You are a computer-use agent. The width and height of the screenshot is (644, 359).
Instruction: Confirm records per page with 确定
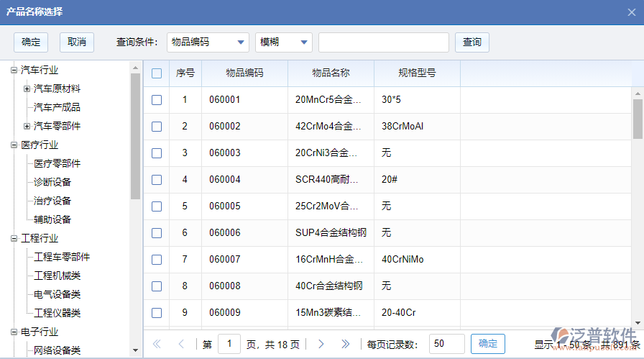(488, 344)
